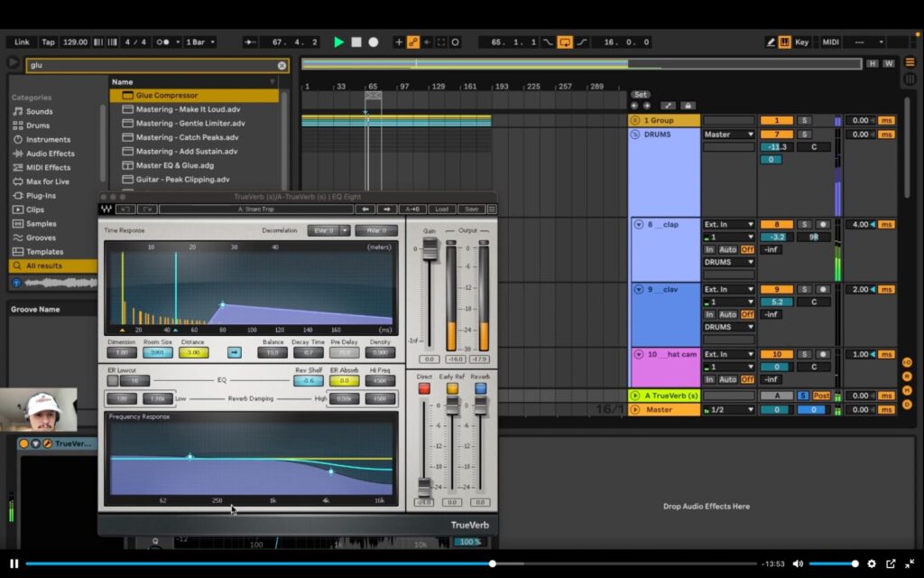Image resolution: width=924 pixels, height=578 pixels.
Task: Click the video pop-out window icon
Action: [x=891, y=564]
